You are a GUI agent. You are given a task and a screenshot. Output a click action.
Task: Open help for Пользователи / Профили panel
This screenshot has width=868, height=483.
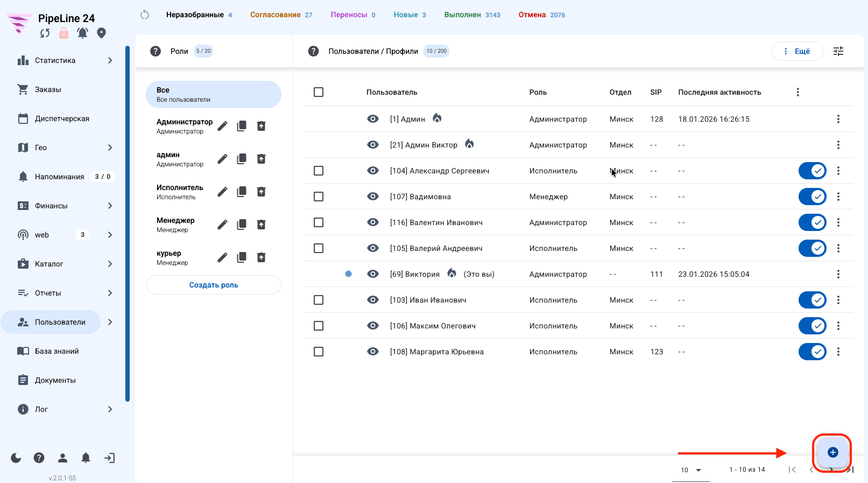click(313, 51)
